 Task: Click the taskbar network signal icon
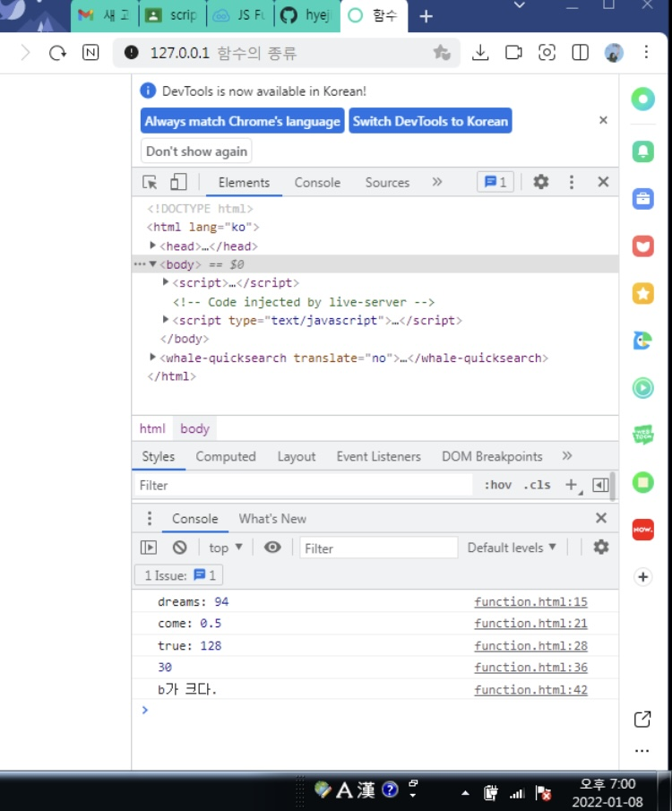point(516,792)
